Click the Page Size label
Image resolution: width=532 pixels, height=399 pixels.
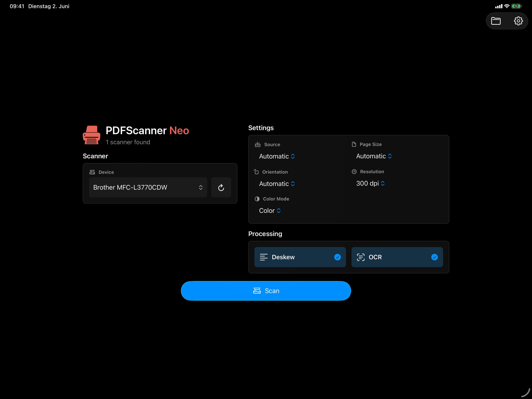pos(371,144)
